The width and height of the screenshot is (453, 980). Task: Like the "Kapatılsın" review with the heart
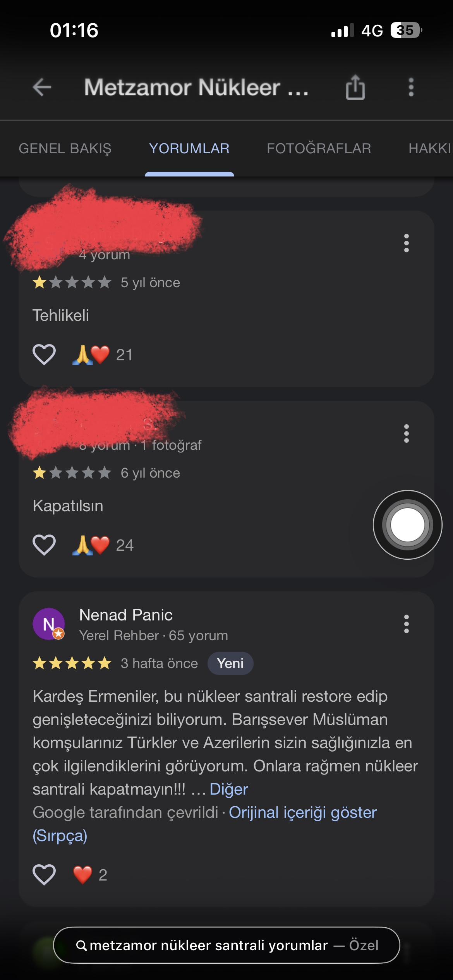click(x=44, y=545)
